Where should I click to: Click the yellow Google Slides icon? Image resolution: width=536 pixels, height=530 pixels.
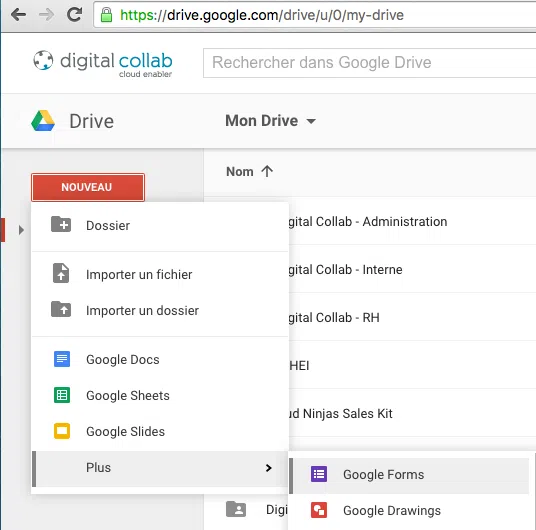coord(62,431)
